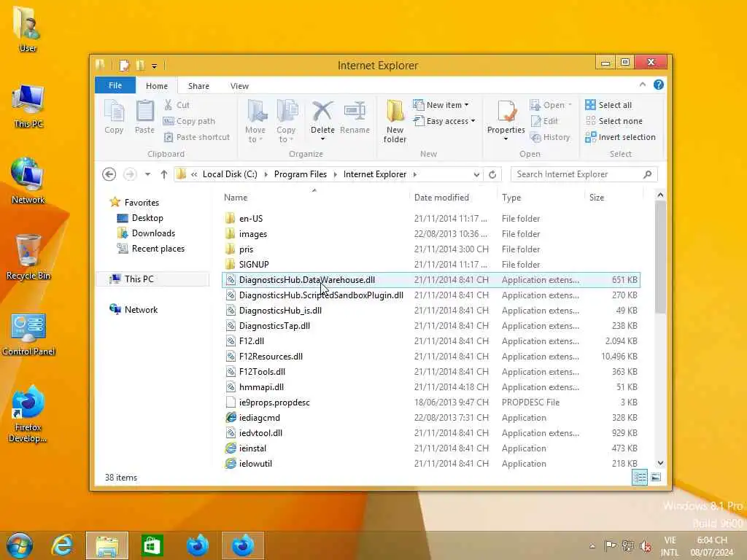Sort by the Size column header
This screenshot has width=747, height=560.
pos(613,197)
